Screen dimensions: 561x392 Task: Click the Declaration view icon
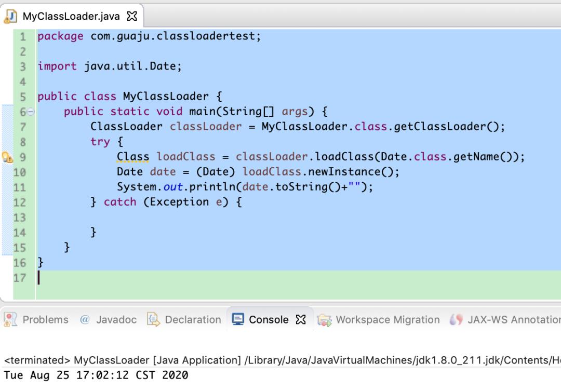[x=153, y=319]
